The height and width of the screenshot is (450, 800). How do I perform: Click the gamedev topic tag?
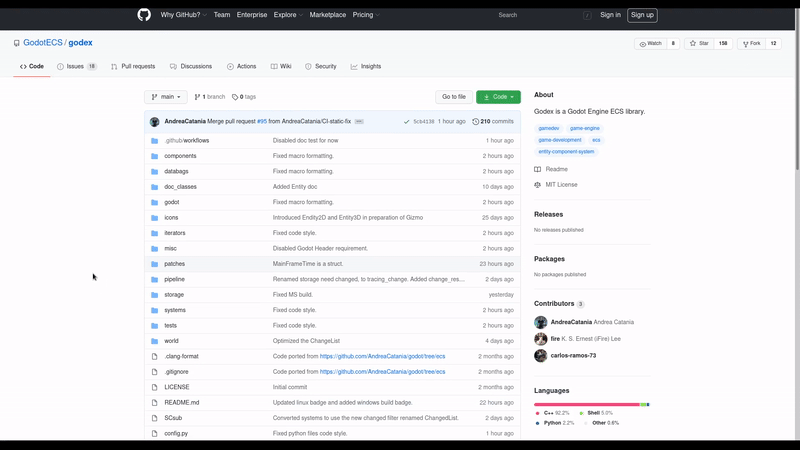pos(548,129)
